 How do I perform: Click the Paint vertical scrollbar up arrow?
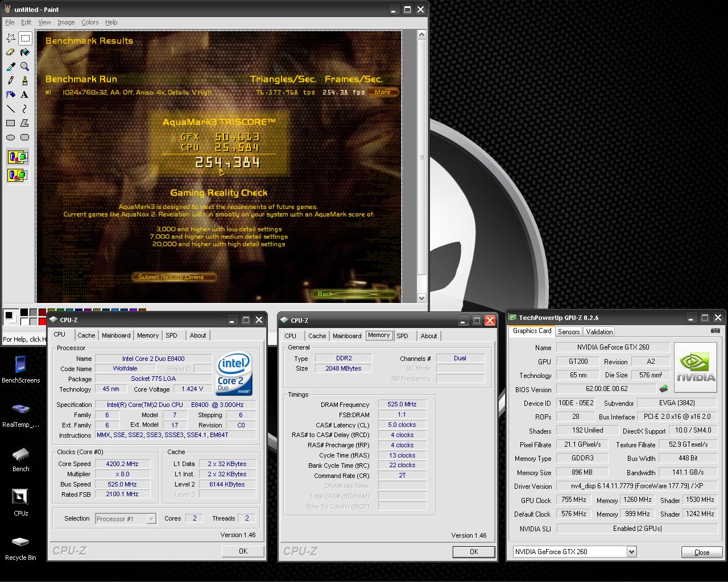click(421, 35)
